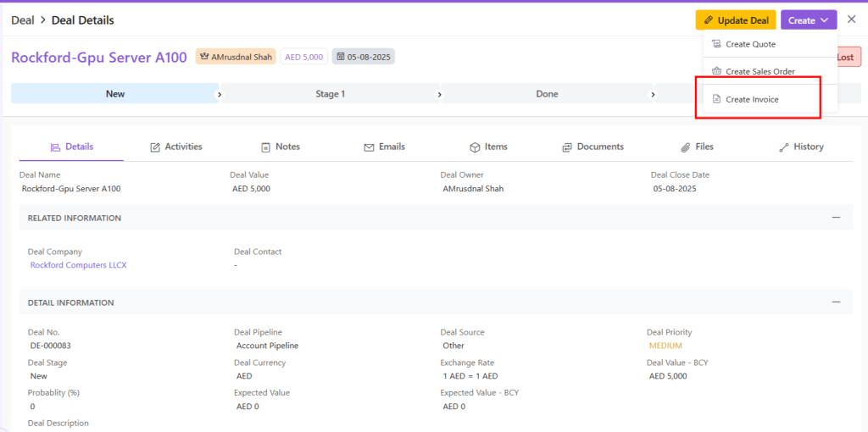Switch to the Items tab

pyautogui.click(x=488, y=147)
